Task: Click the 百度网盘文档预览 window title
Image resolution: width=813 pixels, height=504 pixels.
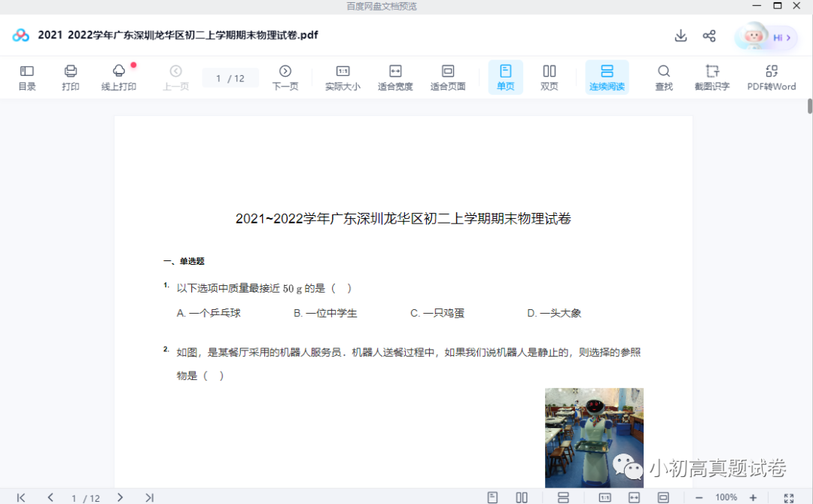Action: coord(382,6)
